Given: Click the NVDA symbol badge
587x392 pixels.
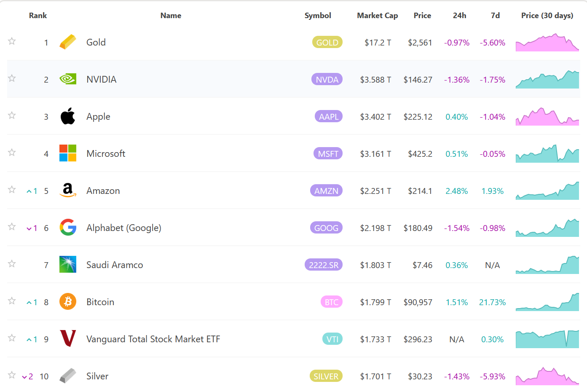Looking at the screenshot, I should [x=327, y=79].
